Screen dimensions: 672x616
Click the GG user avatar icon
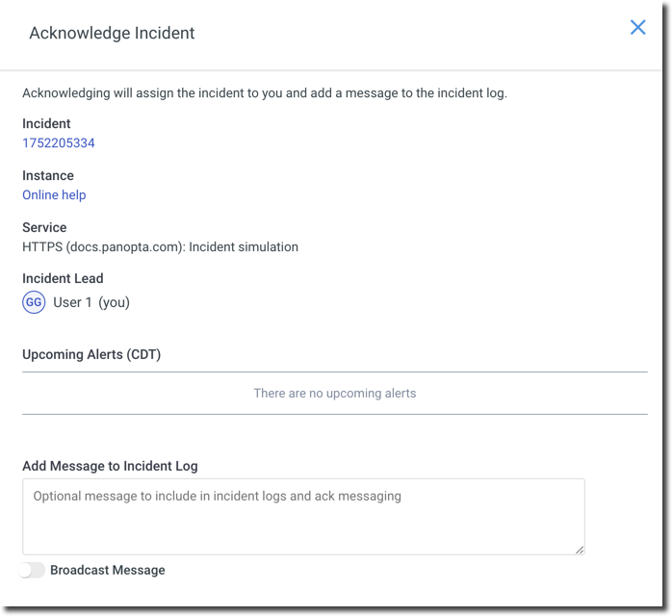pos(34,302)
